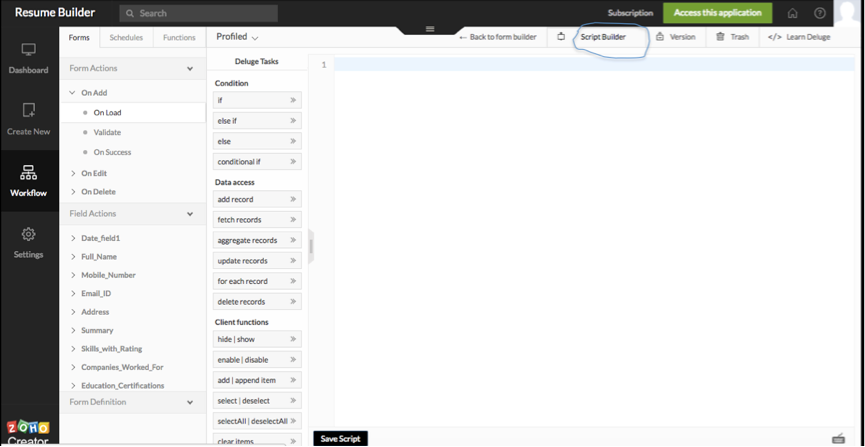
Task: Insert the 'aggregate records' task
Action: pos(257,240)
